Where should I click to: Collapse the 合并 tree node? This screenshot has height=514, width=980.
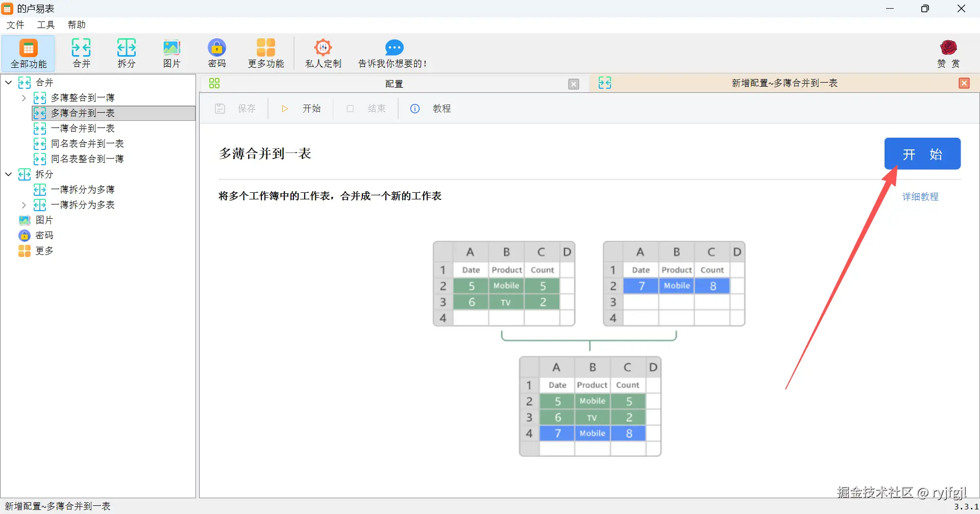coord(9,82)
